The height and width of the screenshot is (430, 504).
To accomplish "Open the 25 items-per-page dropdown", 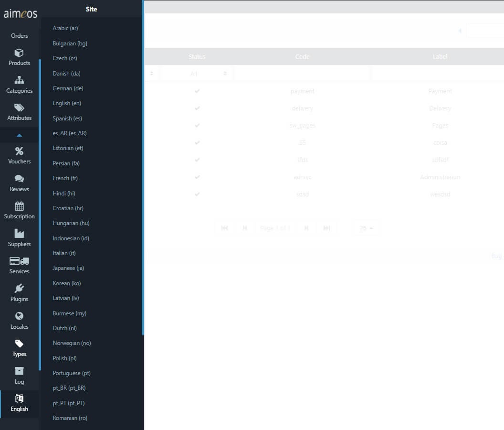I will [366, 228].
